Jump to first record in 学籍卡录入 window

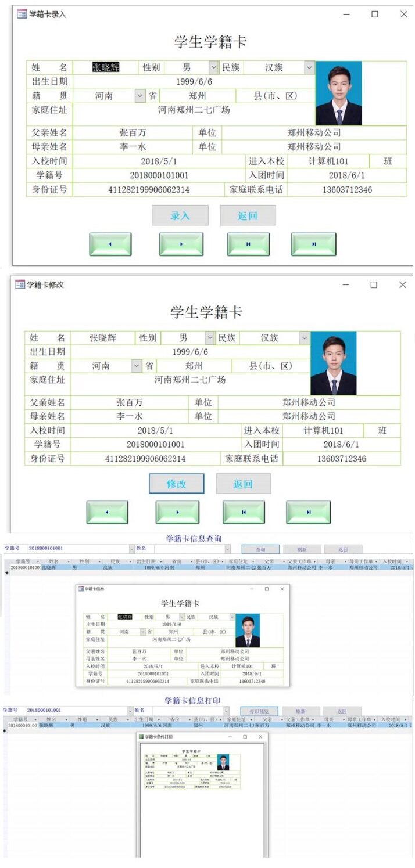248,244
